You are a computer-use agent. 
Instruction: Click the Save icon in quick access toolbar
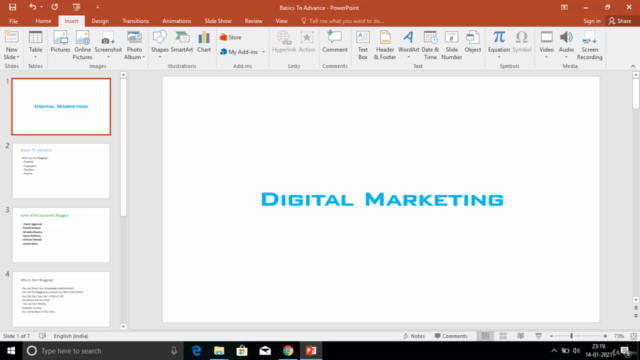click(x=13, y=7)
